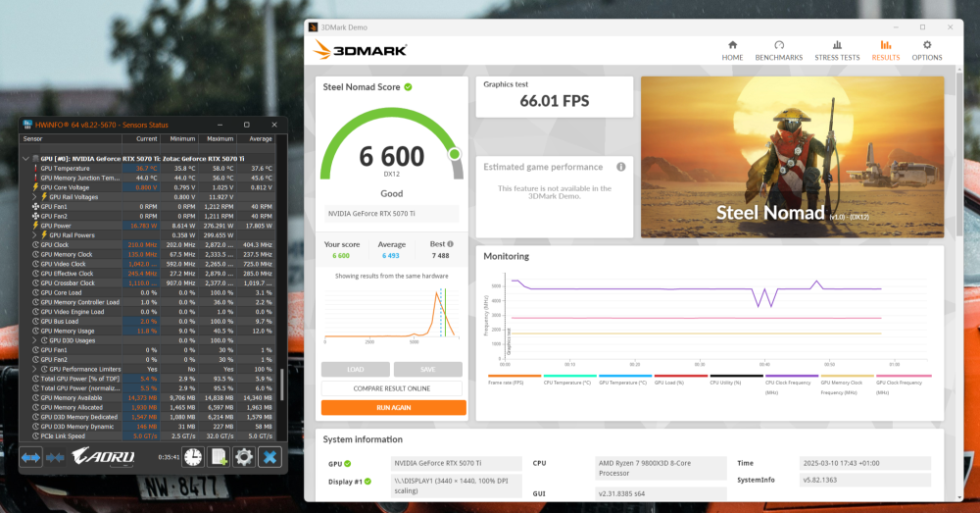Screen dimensions: 980x513
Task: Click COMPARE RESULT ONLINE
Action: point(392,388)
